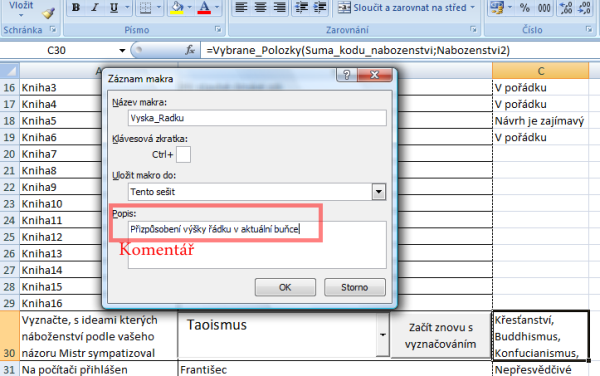Expand borders dropdown arrow
The height and width of the screenshot is (376, 600).
click(x=159, y=7)
